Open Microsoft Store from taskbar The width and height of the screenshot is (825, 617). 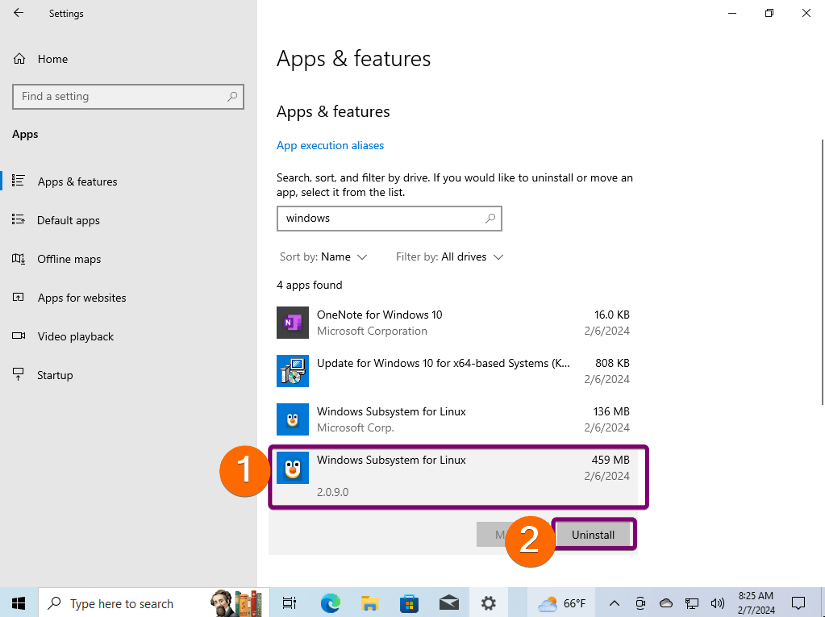pyautogui.click(x=409, y=603)
